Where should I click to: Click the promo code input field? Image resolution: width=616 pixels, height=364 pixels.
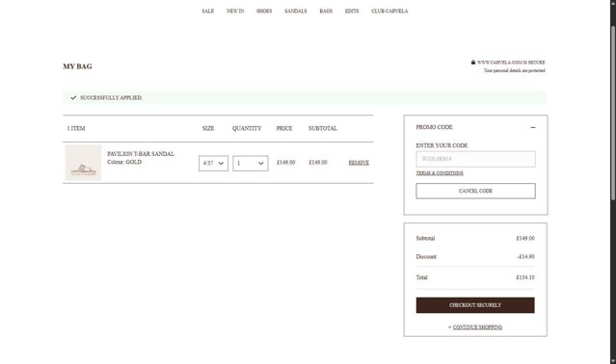pyautogui.click(x=475, y=159)
